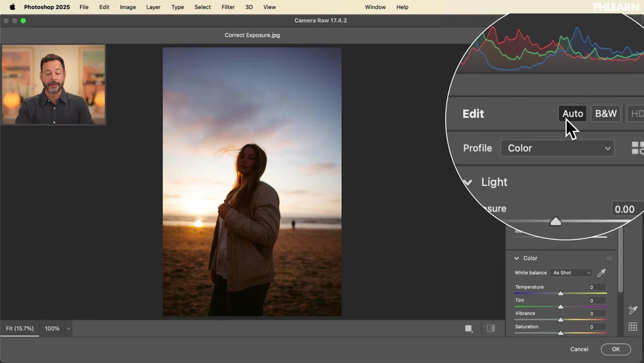
Task: Open the Profile Color dropdown
Action: click(x=557, y=148)
